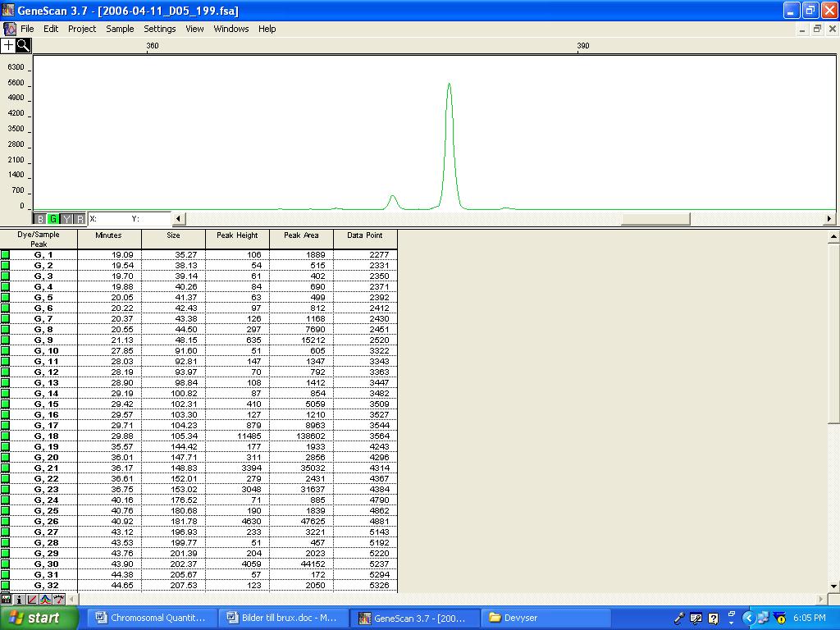Click the Peak Height column header
Screen dimensions: 840x630
[237, 239]
